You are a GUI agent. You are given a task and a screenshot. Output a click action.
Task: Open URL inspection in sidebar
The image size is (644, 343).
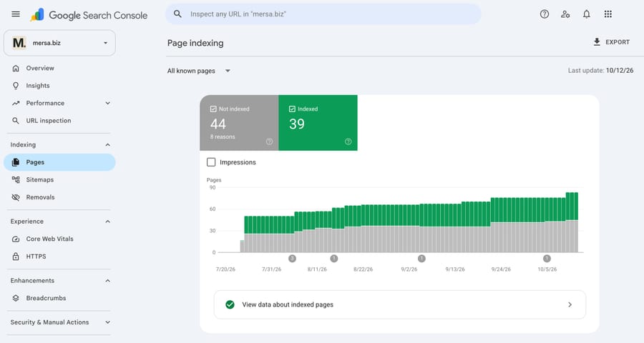59,121
